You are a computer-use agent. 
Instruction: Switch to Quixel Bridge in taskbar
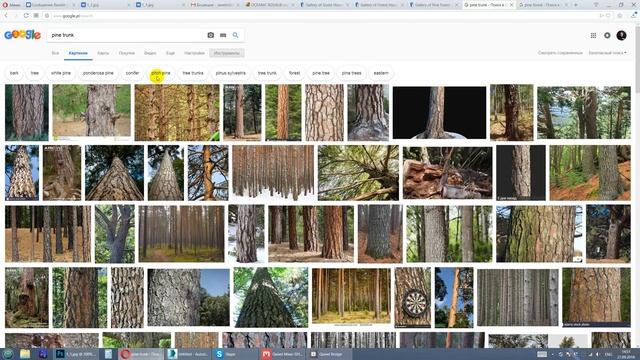[329, 354]
